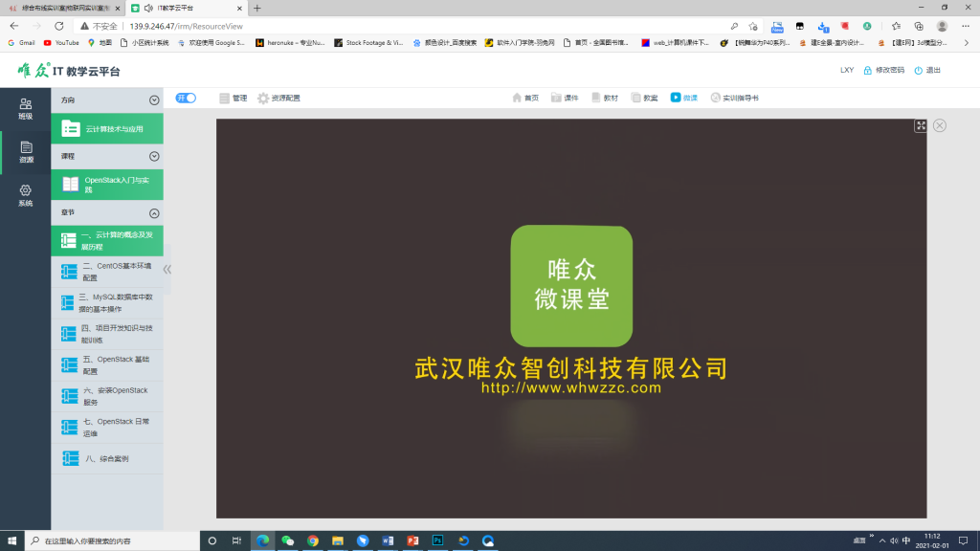
Task: Open the 系统 (system) sidebar section
Action: [25, 195]
